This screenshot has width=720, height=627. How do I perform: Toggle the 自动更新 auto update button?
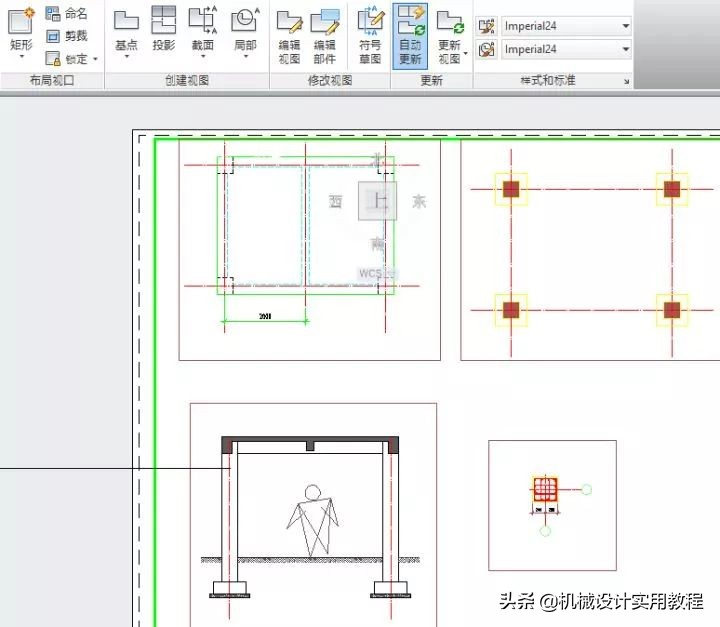(410, 36)
